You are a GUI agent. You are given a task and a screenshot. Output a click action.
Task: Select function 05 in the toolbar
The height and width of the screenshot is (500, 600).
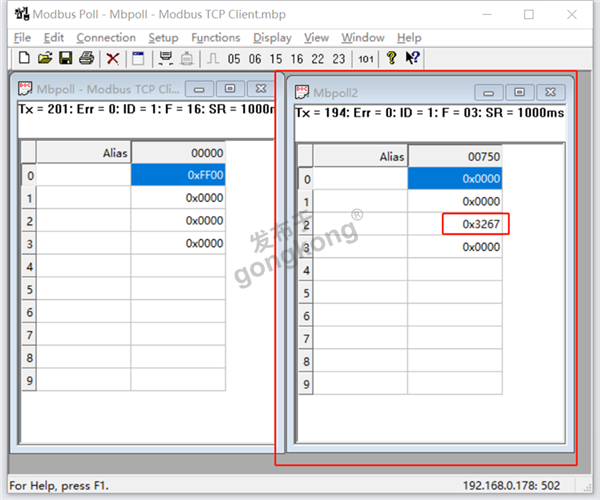pyautogui.click(x=234, y=59)
